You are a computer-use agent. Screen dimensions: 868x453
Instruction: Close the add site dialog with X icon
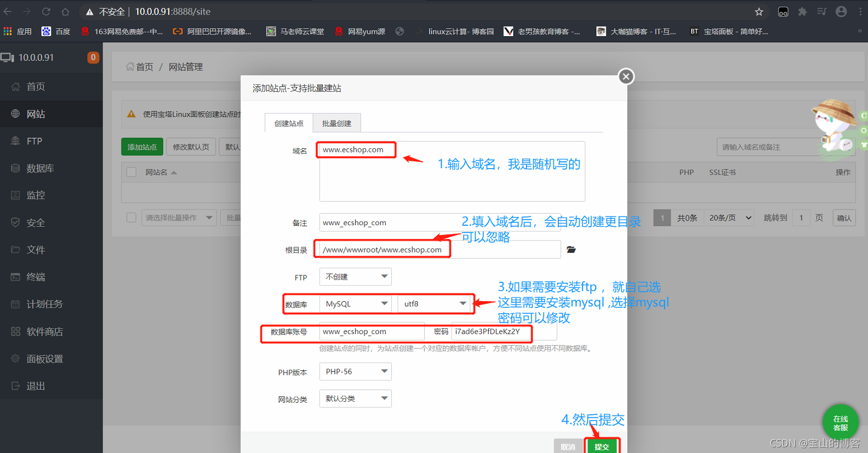[x=626, y=76]
